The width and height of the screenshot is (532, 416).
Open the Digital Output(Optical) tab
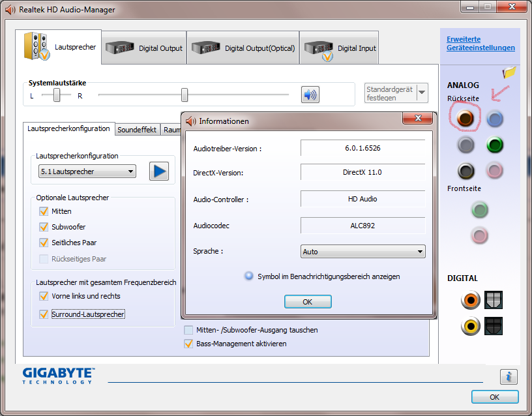tap(243, 48)
